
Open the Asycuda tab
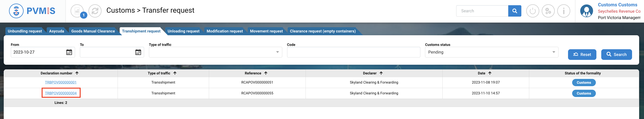point(57,31)
